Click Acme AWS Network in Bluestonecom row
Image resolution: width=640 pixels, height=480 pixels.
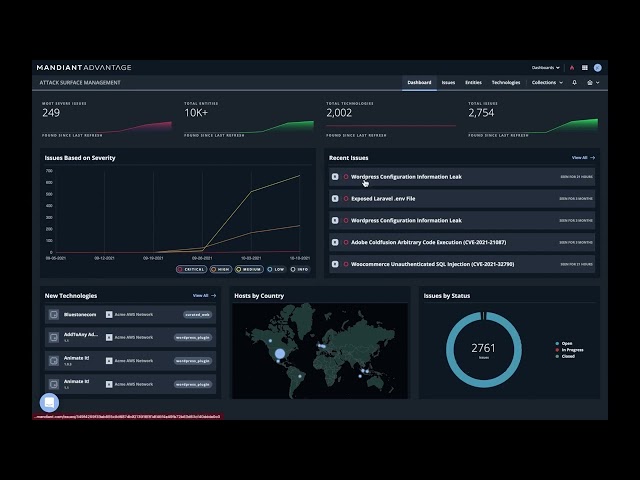point(134,315)
